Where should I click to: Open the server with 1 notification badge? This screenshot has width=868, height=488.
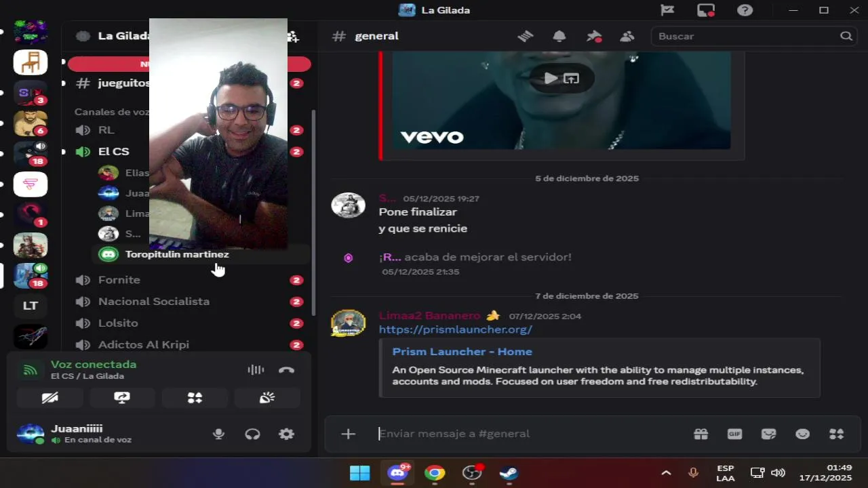(31, 214)
